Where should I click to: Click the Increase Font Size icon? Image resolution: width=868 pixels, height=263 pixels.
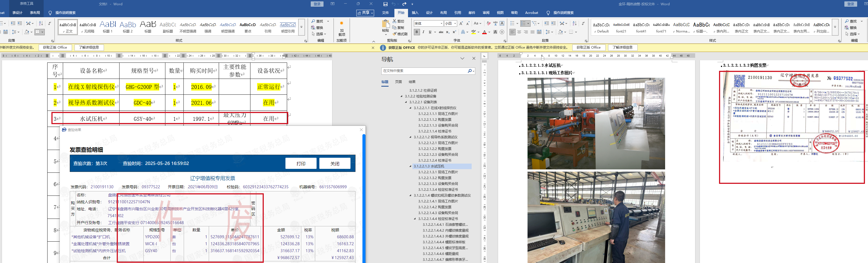click(x=461, y=24)
